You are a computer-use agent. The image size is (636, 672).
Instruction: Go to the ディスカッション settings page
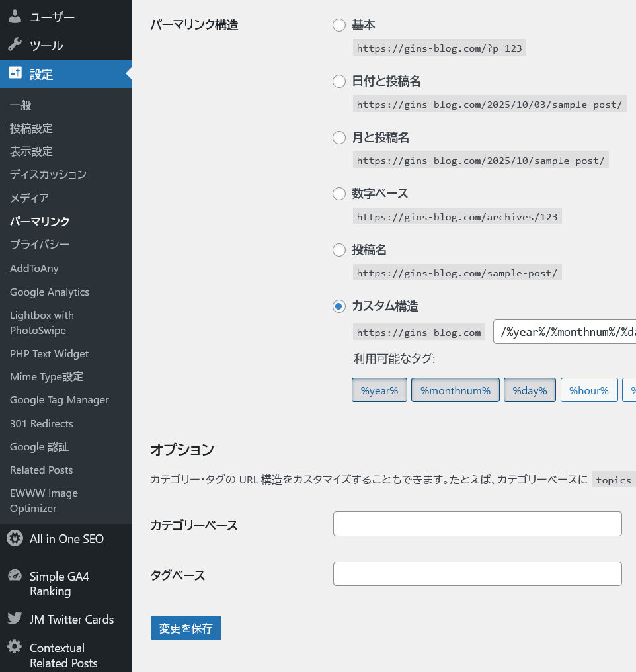tap(48, 175)
